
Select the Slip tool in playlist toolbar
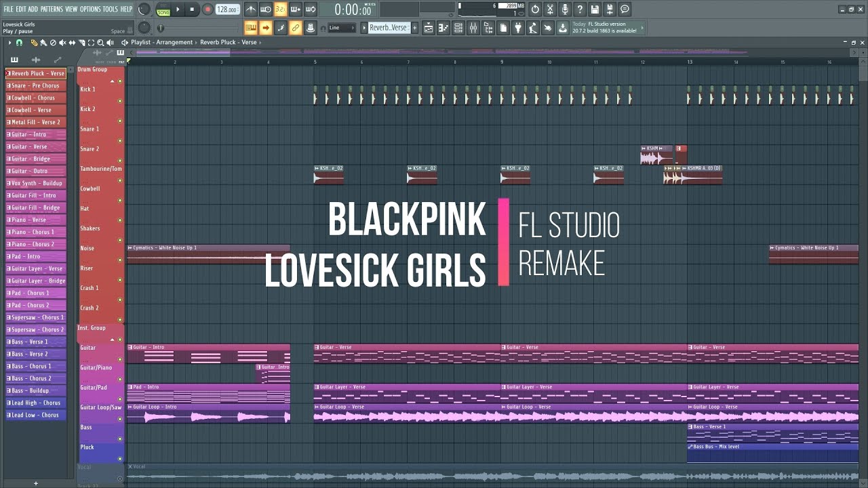coord(72,43)
